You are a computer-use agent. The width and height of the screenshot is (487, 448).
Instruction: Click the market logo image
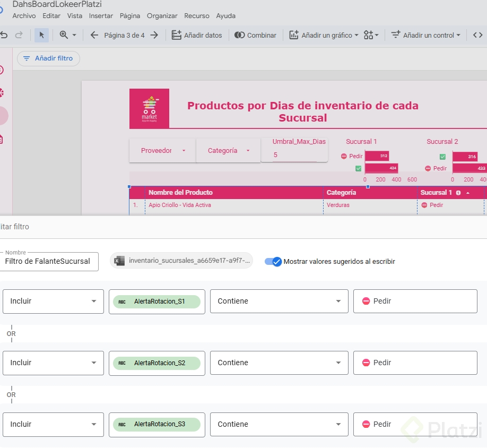pos(150,108)
